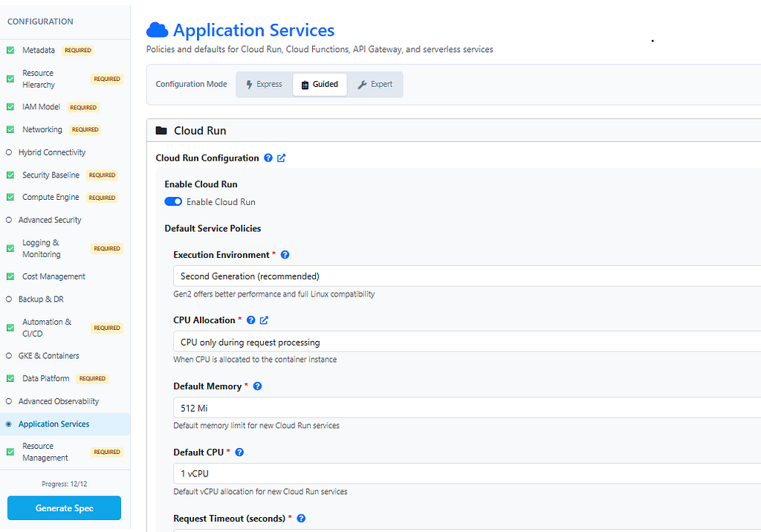
Task: Switch to Expert configuration mode
Action: click(x=375, y=85)
